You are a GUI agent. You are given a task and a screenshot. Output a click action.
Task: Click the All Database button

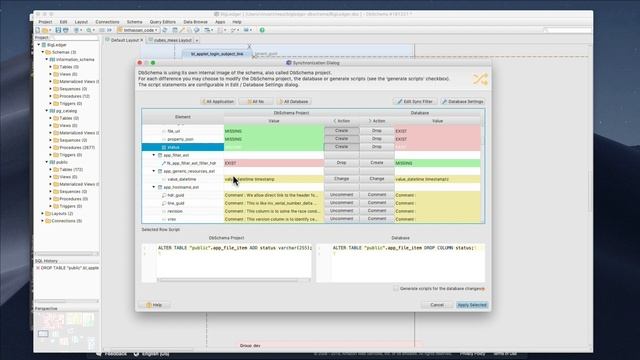pos(293,101)
